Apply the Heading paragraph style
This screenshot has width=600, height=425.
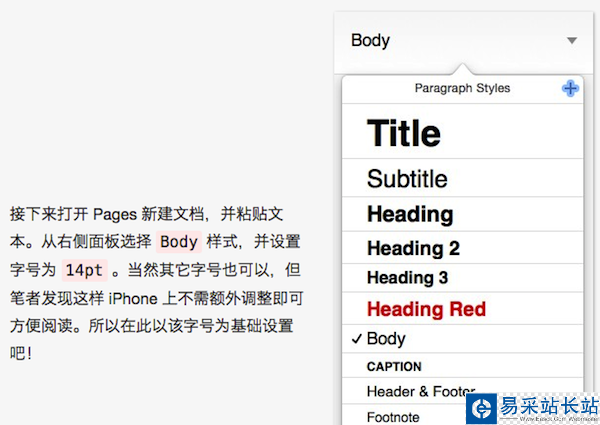463,214
